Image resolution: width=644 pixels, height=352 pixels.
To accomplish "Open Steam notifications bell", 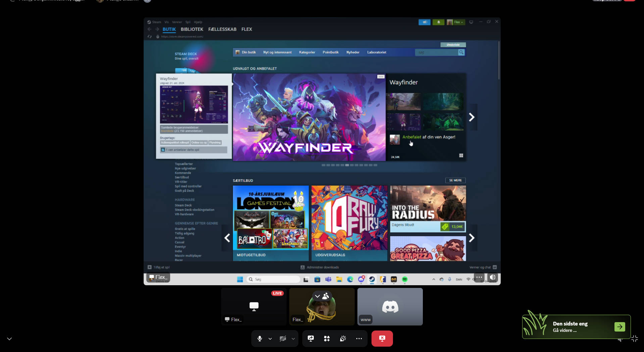I will click(x=438, y=22).
